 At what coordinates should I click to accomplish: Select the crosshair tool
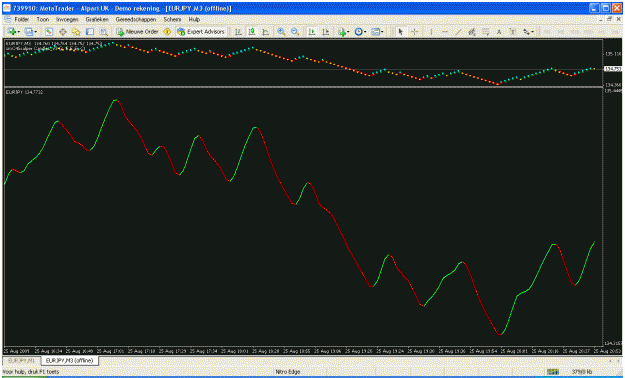click(415, 32)
